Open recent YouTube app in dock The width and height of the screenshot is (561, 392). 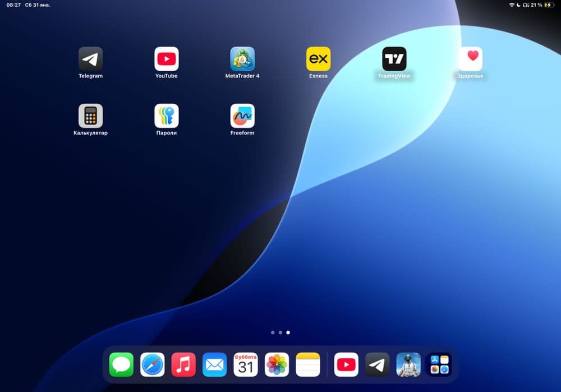click(x=346, y=365)
